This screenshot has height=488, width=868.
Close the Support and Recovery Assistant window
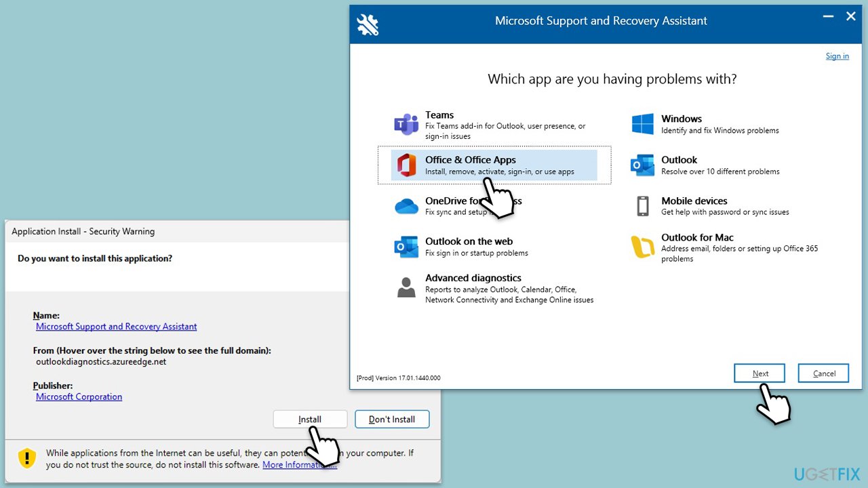(851, 17)
